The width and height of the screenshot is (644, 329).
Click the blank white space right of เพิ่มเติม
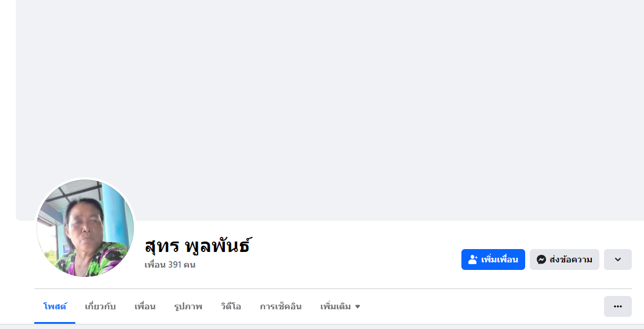point(481,306)
